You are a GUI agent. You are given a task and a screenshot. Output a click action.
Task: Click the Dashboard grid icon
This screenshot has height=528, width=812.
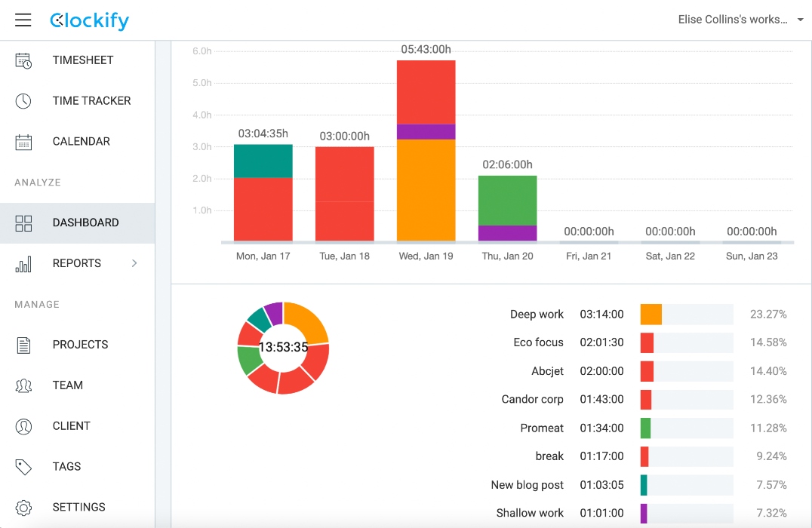click(x=23, y=223)
